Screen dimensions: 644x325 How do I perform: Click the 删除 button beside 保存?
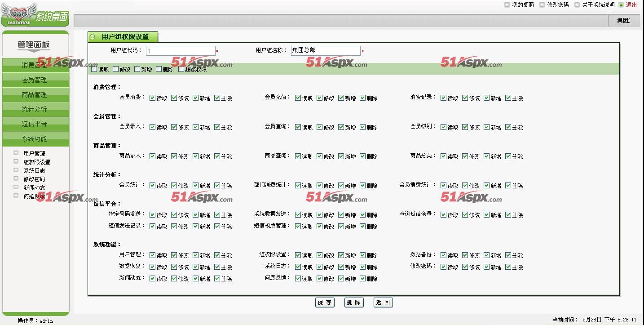tap(354, 303)
